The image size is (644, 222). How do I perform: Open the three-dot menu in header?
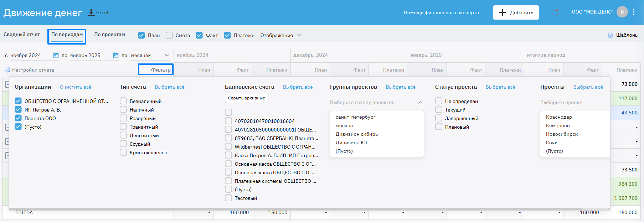coord(634,12)
